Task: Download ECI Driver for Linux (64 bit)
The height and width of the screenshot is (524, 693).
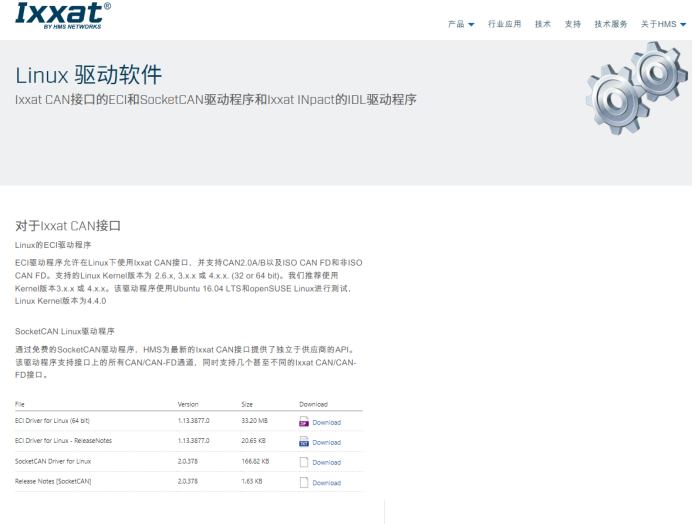Action: [x=327, y=422]
